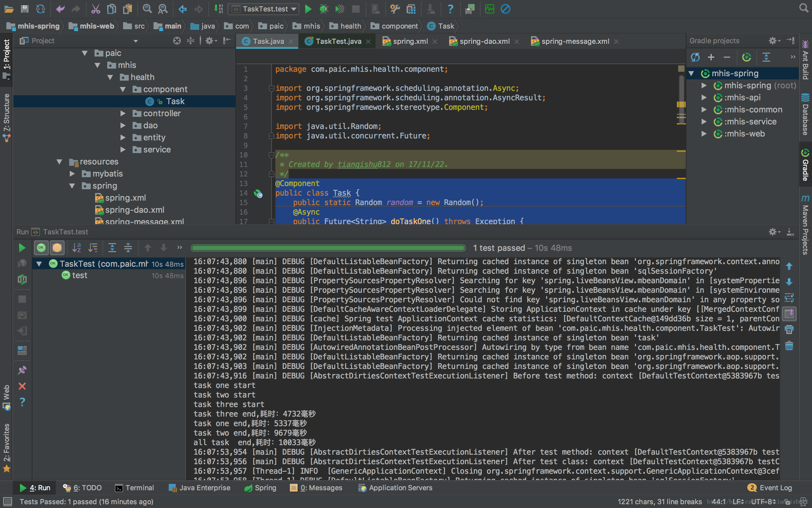The height and width of the screenshot is (508, 812).
Task: Open Spring tool window
Action: click(260, 488)
